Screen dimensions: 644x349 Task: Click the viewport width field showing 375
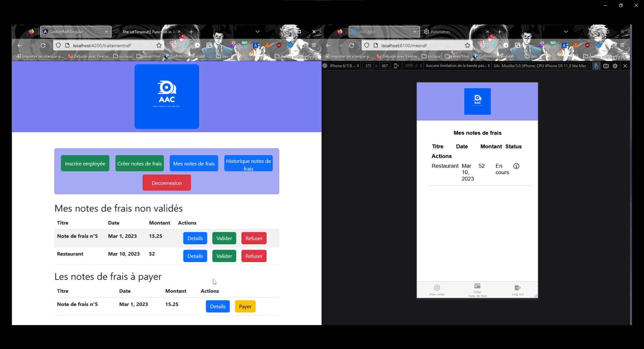368,66
